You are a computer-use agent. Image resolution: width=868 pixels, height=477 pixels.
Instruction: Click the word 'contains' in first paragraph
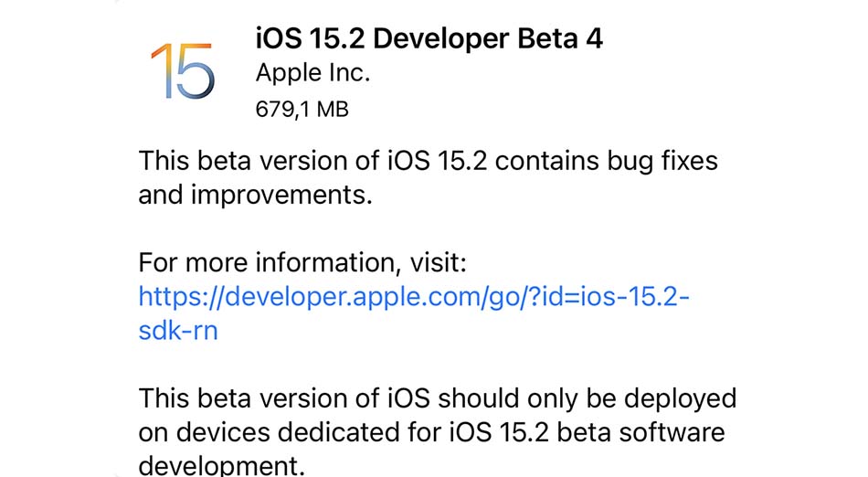(x=547, y=162)
